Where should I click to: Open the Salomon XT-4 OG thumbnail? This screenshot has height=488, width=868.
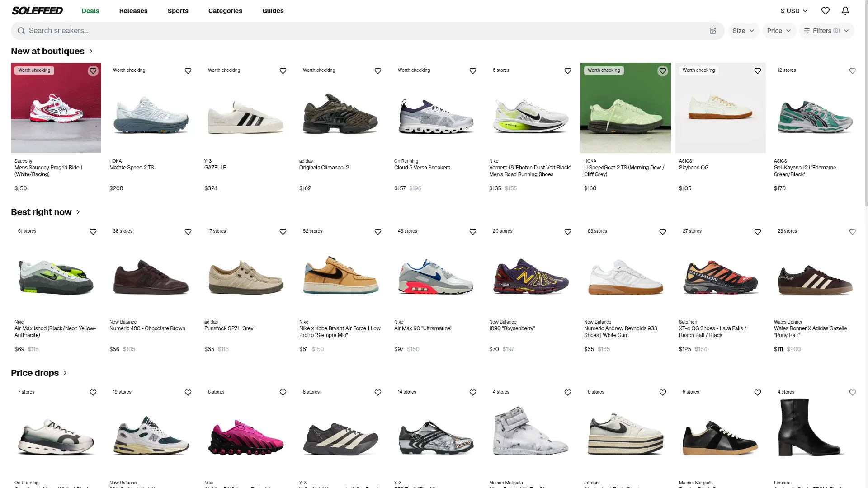click(x=721, y=269)
